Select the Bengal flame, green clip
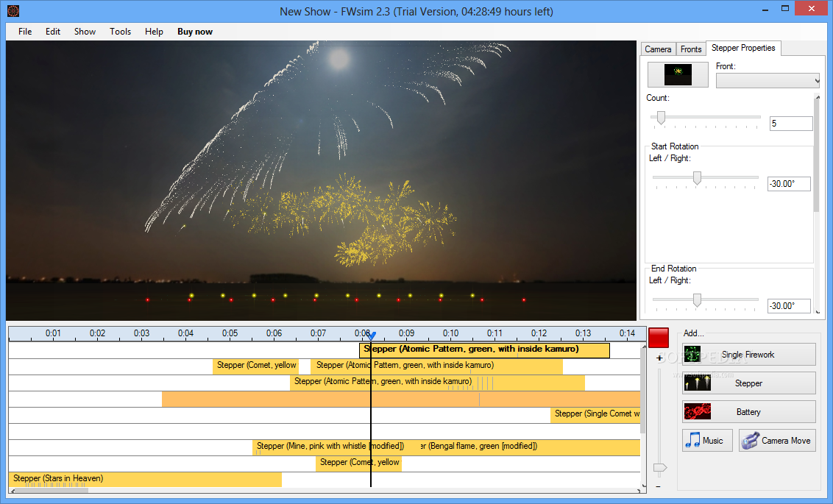The width and height of the screenshot is (833, 504). point(529,447)
